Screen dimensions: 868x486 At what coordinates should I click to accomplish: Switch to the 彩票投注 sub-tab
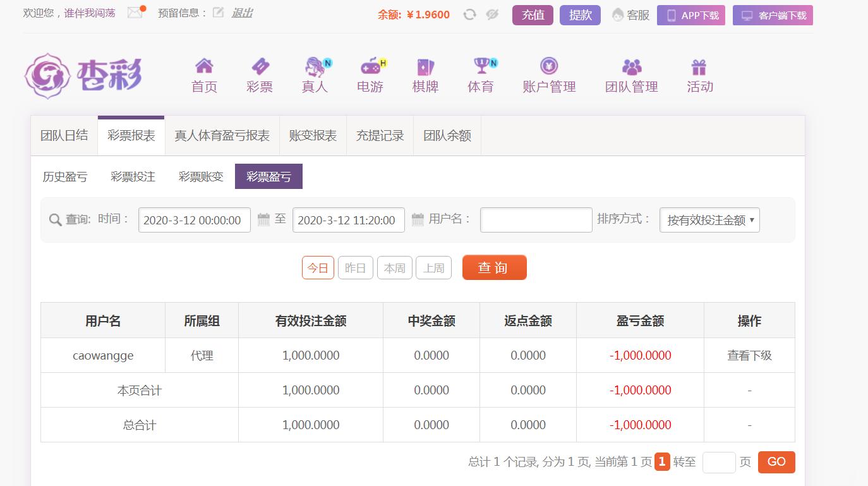click(133, 177)
